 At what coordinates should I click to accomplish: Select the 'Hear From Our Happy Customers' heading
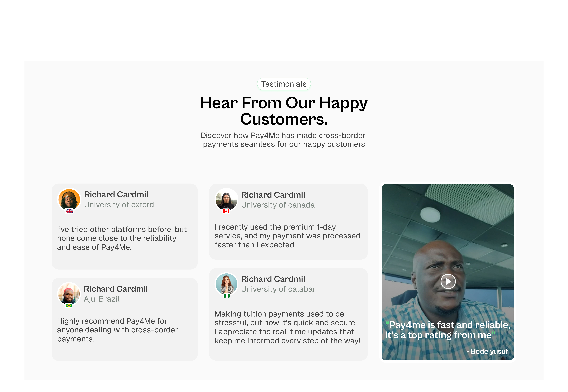tap(284, 111)
